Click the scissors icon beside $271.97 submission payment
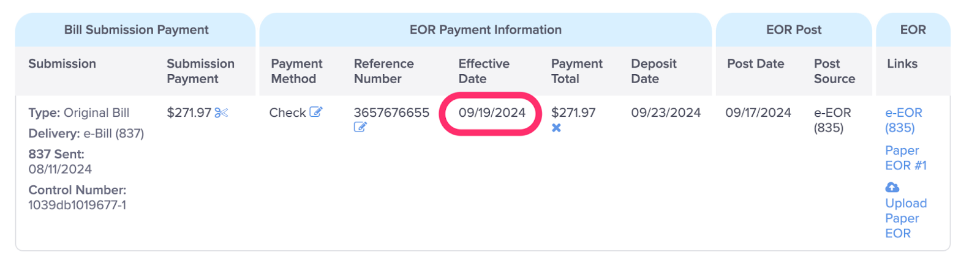This screenshot has width=980, height=263. [221, 113]
